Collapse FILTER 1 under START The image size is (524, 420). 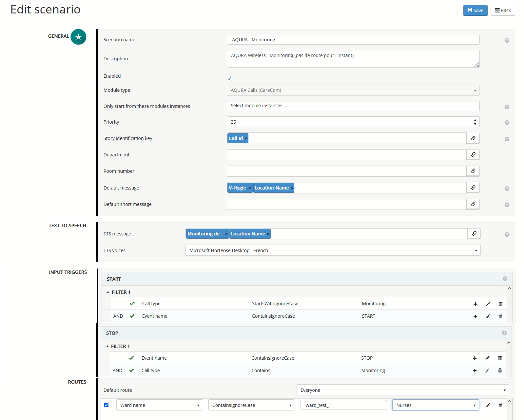[x=107, y=292]
